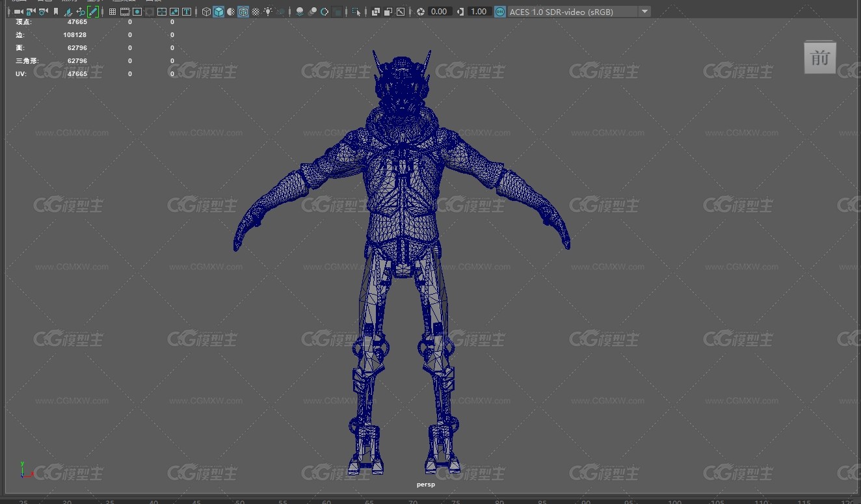The height and width of the screenshot is (504, 861).
Task: Click the persp camera label
Action: [426, 484]
